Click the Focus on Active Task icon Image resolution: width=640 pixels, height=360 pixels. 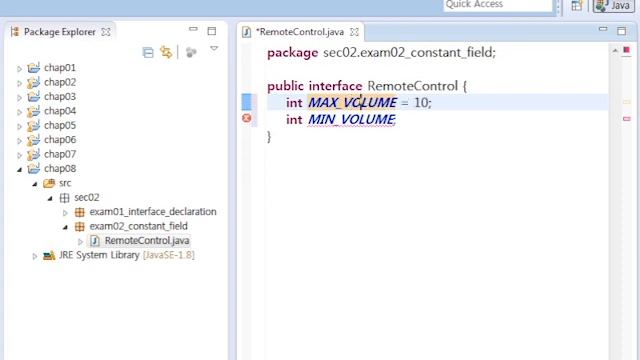[x=191, y=52]
